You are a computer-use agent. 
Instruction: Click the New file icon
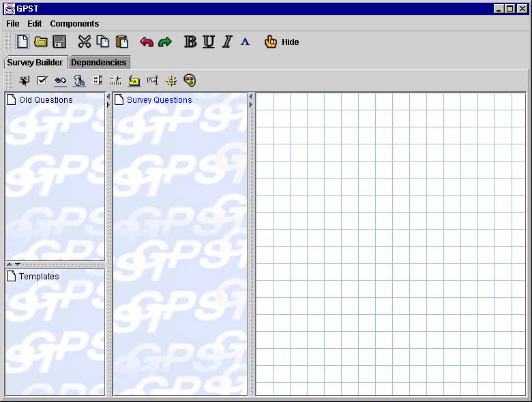click(x=23, y=42)
